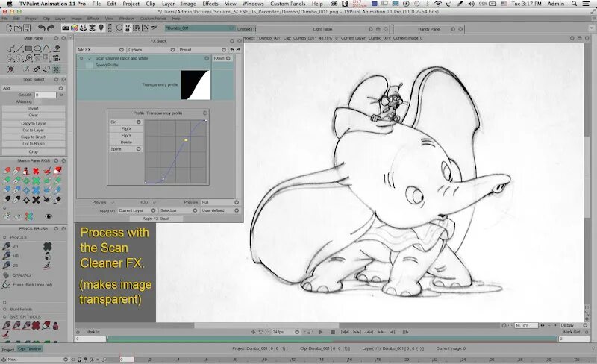Open the User defined dropdown
Screen dimensions: 597x364
pos(220,210)
